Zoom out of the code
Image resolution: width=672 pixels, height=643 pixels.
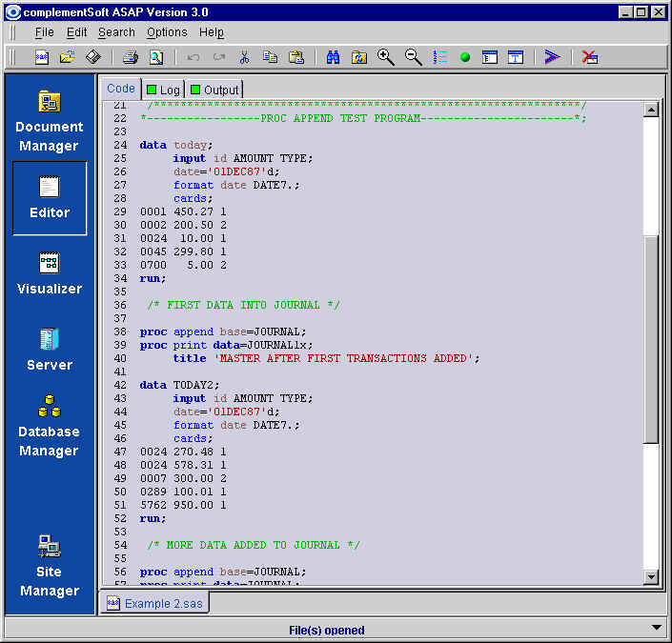click(413, 57)
